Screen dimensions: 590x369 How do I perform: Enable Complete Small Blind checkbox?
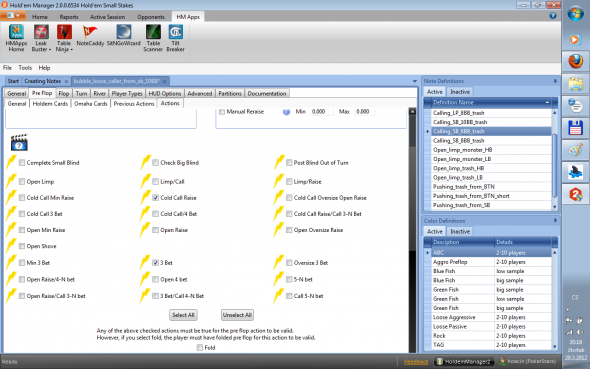(22, 162)
